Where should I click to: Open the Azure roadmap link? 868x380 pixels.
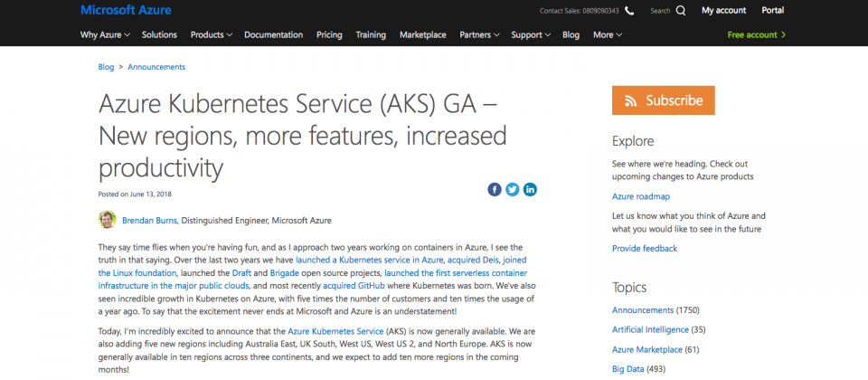tap(641, 196)
